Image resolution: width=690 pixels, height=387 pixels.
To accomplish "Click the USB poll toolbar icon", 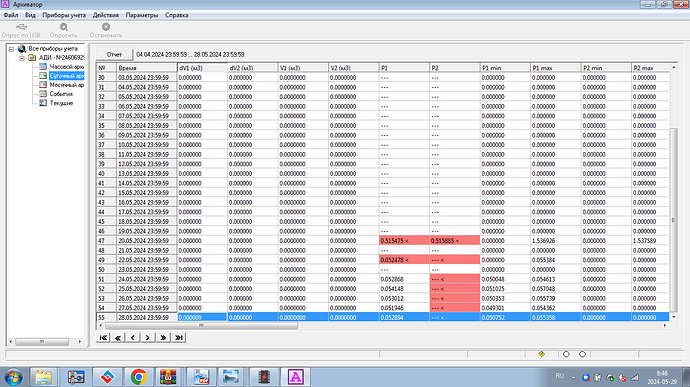I will [x=21, y=27].
